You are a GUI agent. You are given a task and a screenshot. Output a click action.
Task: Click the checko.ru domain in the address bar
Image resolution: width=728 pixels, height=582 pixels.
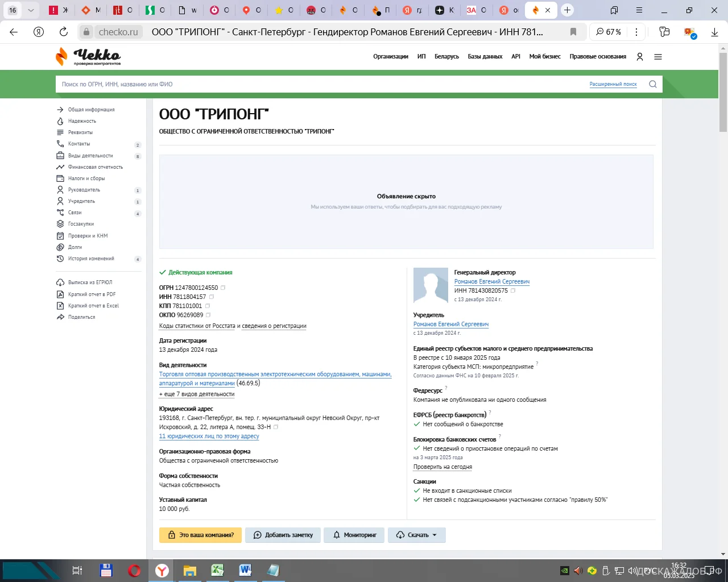coord(118,32)
